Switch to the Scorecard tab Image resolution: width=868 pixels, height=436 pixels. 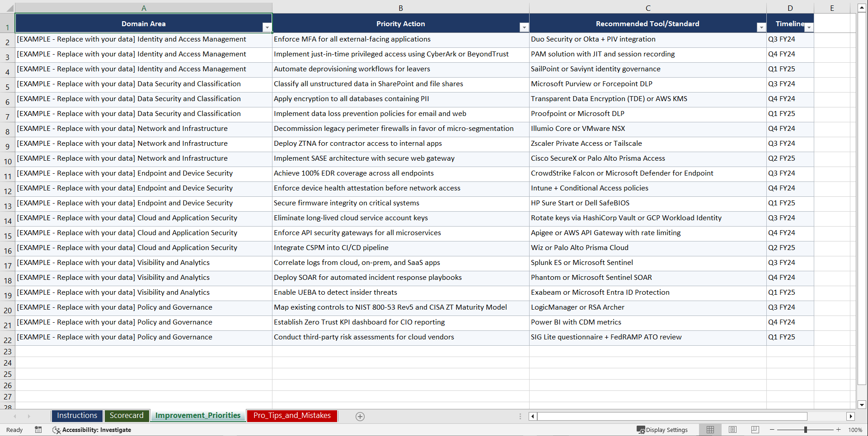pyautogui.click(x=127, y=416)
